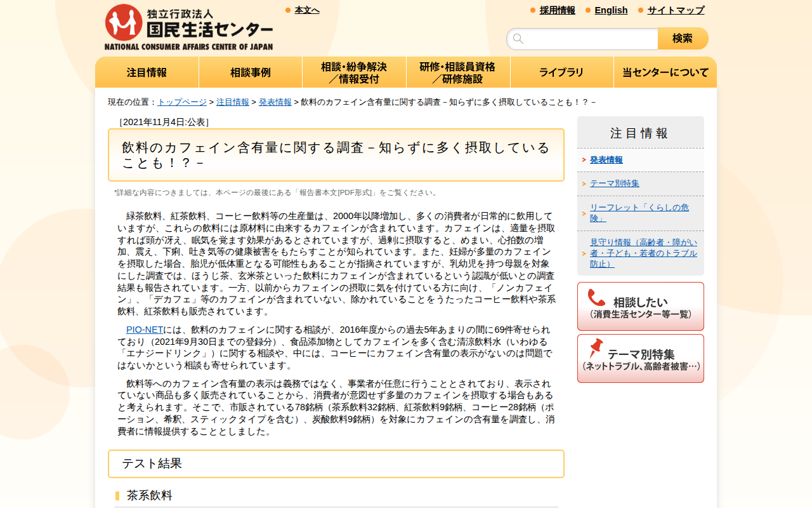Screen dimensions: 812x508
Task: Open 相談事例 navigation tab
Action: pos(251,72)
